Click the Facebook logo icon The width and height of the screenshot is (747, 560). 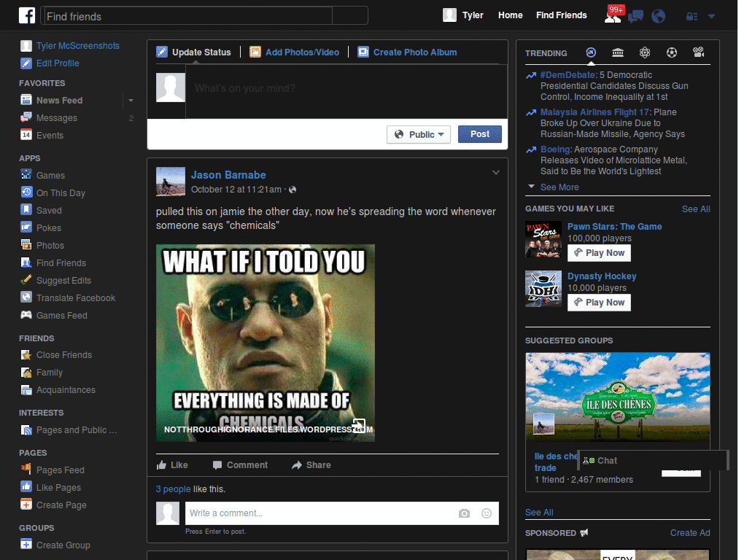(x=27, y=16)
